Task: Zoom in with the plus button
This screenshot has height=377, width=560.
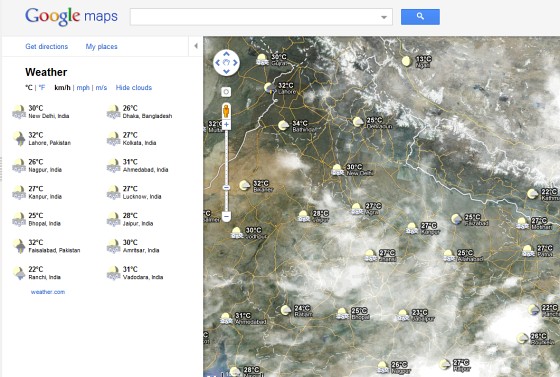Action: (x=226, y=124)
